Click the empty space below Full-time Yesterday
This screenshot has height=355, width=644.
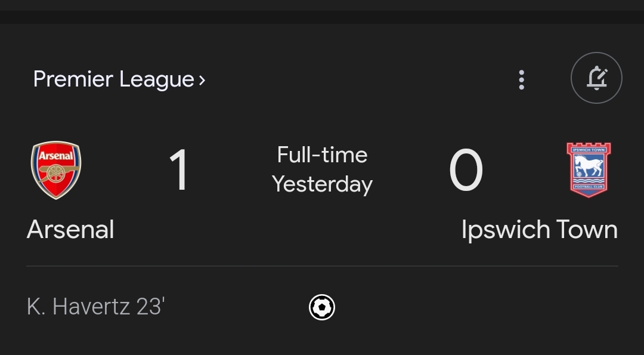coord(322,230)
